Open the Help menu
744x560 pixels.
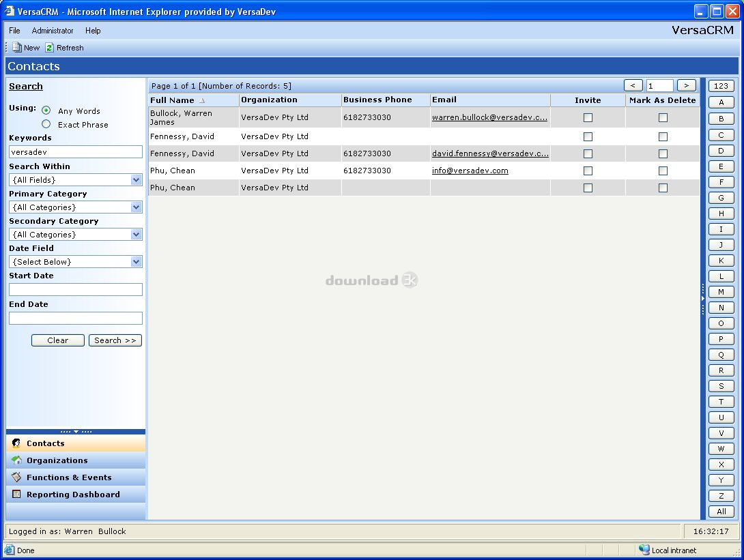click(93, 30)
